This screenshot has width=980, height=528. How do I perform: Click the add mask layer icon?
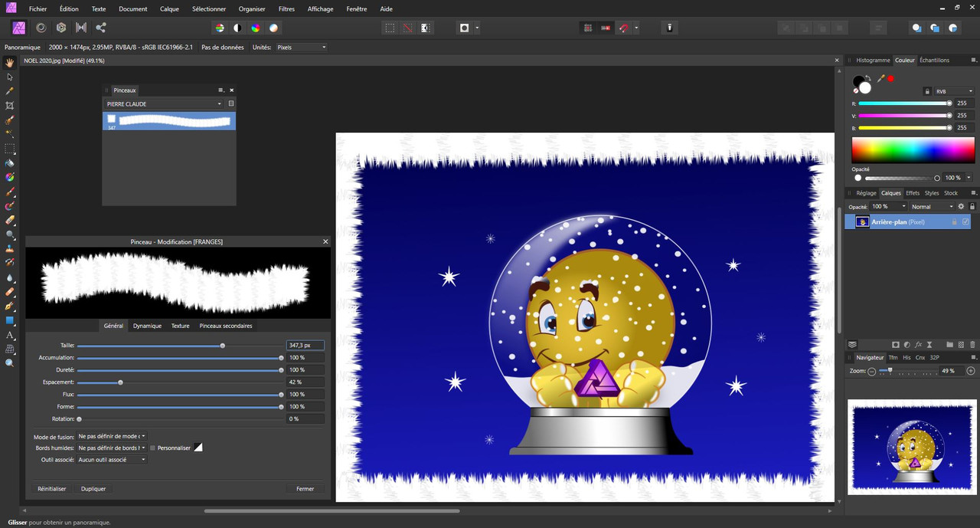(896, 345)
